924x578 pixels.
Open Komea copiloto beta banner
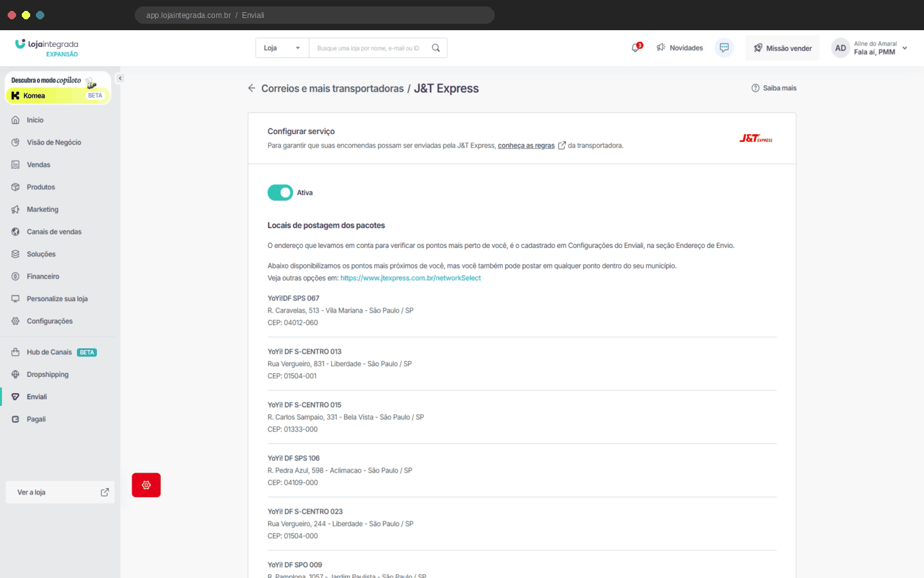[58, 88]
